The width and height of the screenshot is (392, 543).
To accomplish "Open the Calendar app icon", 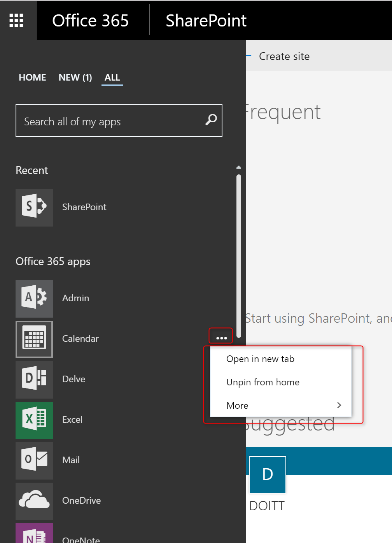I will click(34, 339).
